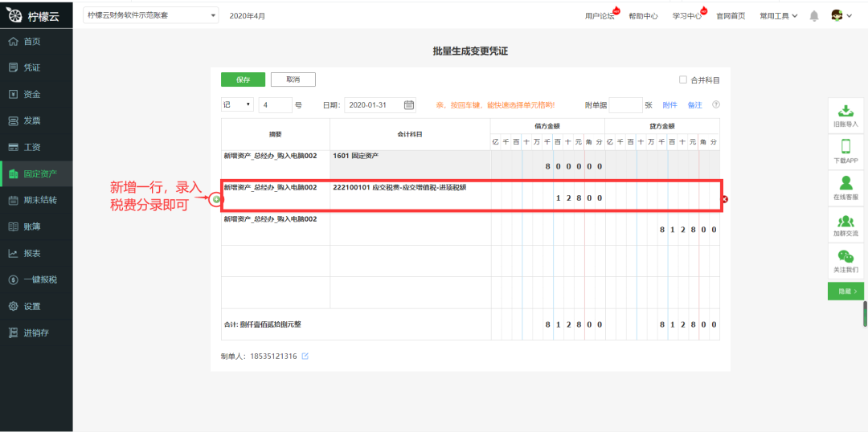868x432 pixels.
Task: Click the fixed assets icon beside 固定资产
Action: point(14,174)
